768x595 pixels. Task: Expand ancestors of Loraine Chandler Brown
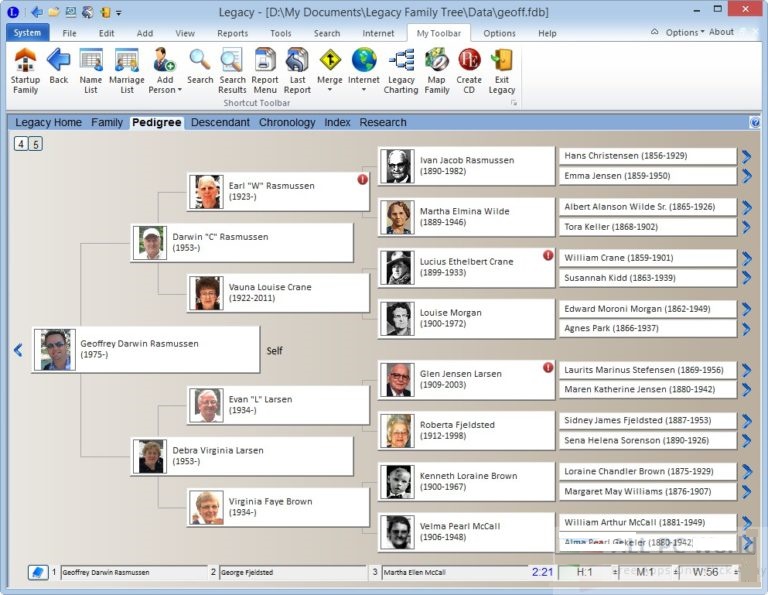[x=746, y=472]
